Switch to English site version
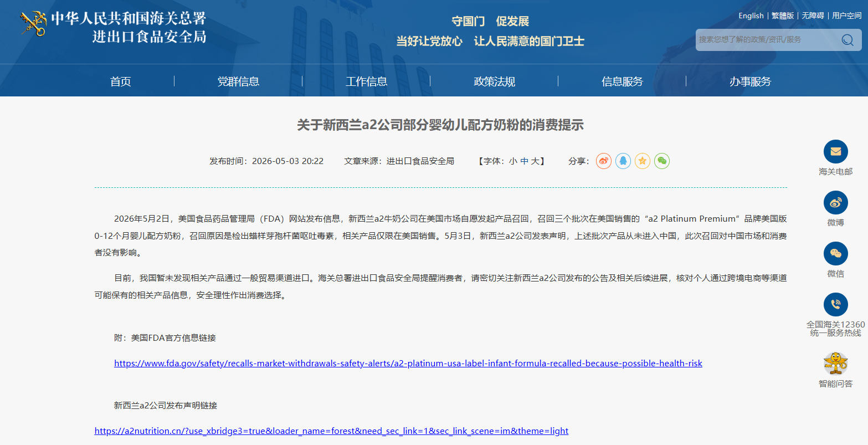The height and width of the screenshot is (445, 868). point(751,16)
